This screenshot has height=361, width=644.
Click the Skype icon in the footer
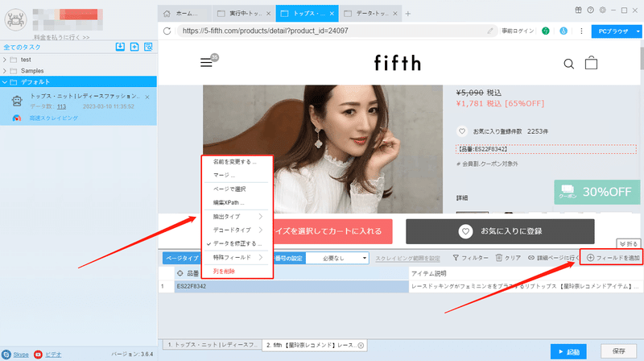click(x=6, y=355)
